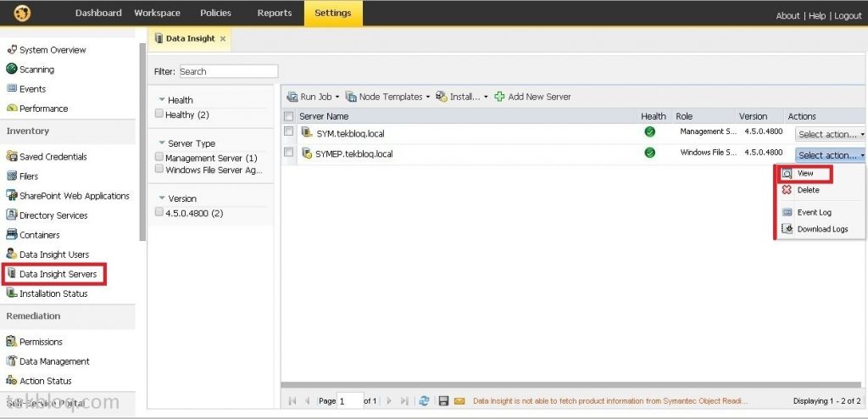Open the Policies tab
This screenshot has width=868, height=419.
coord(216,13)
